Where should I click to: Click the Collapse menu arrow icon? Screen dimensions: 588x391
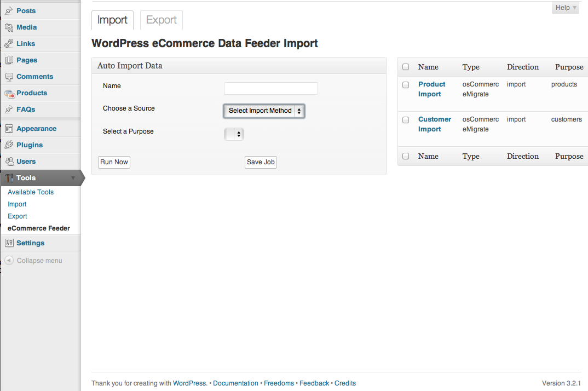coord(9,261)
